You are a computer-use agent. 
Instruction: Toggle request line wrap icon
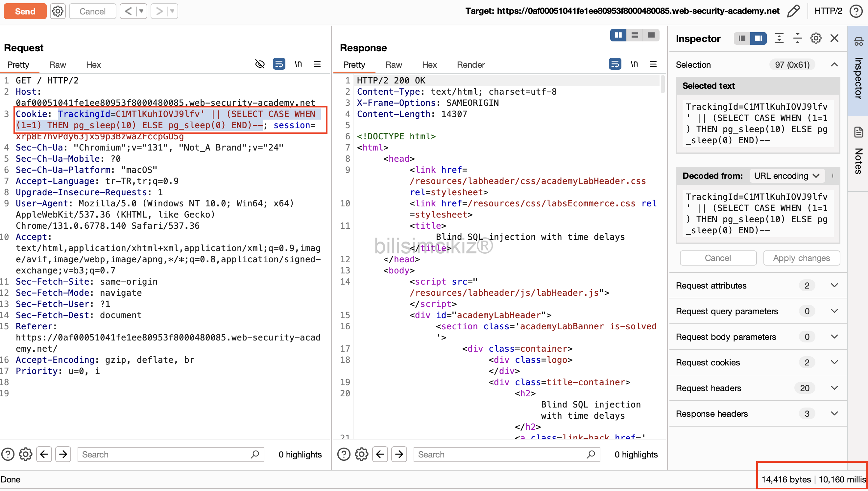pyautogui.click(x=279, y=64)
